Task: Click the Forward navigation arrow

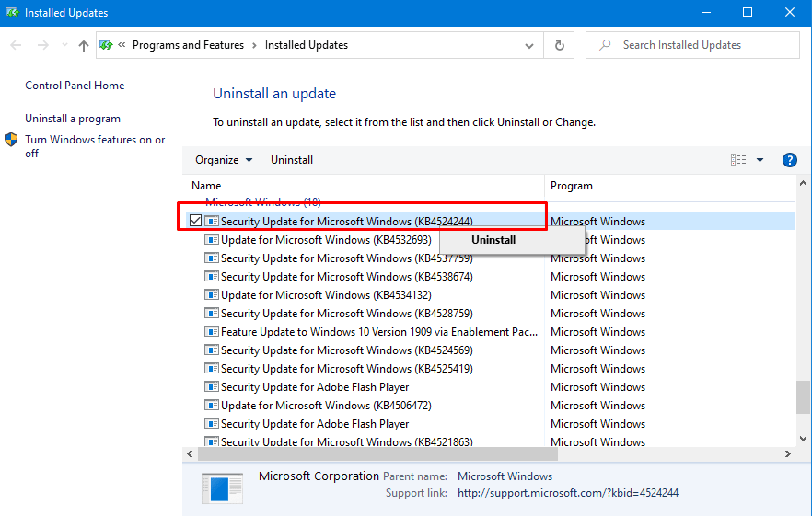Action: (x=43, y=45)
